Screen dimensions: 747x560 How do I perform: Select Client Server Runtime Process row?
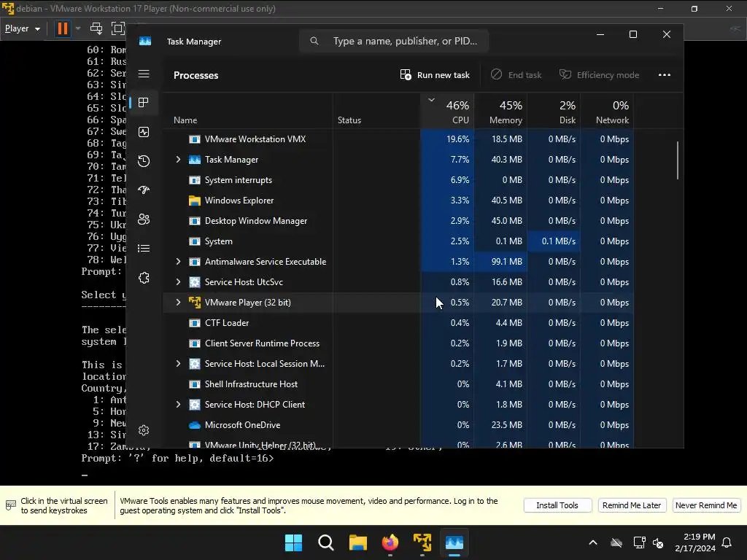coord(398,343)
